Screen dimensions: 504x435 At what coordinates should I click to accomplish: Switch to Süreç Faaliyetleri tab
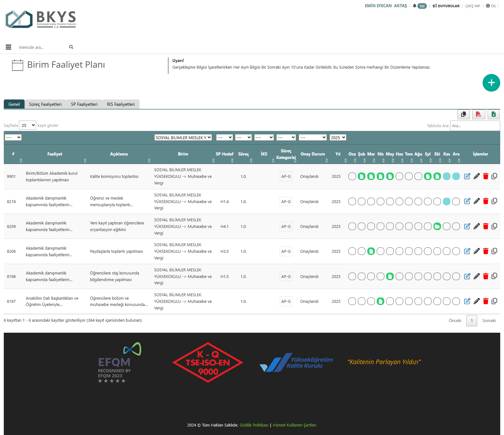click(x=45, y=104)
